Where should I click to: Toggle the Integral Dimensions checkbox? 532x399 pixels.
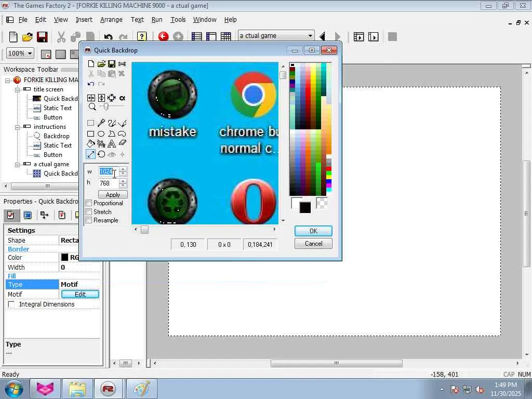[11, 304]
